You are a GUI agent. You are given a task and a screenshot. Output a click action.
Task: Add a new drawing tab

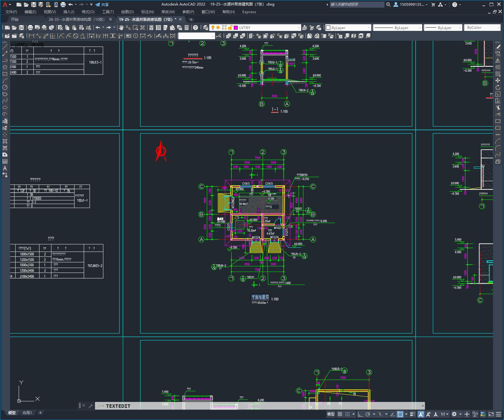point(191,19)
